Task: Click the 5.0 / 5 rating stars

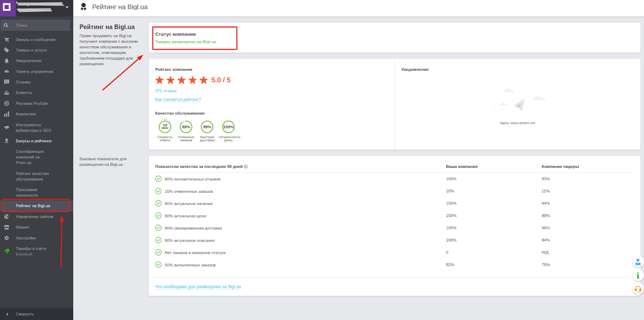Action: pos(182,80)
